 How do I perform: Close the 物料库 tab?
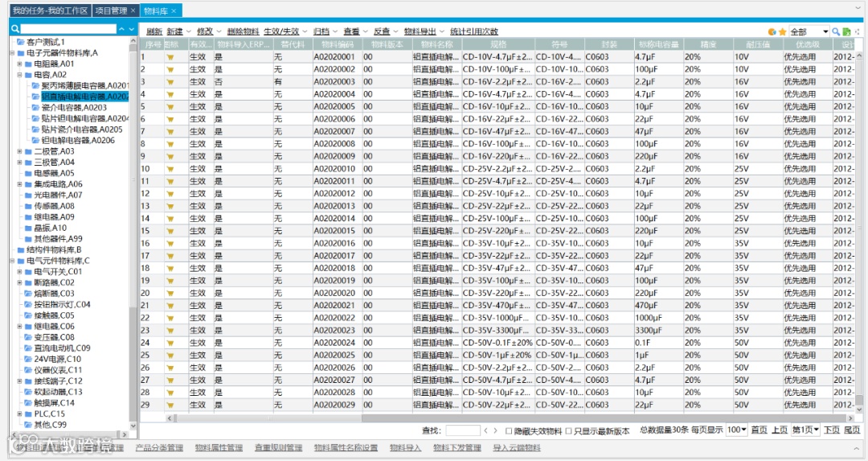coord(174,11)
